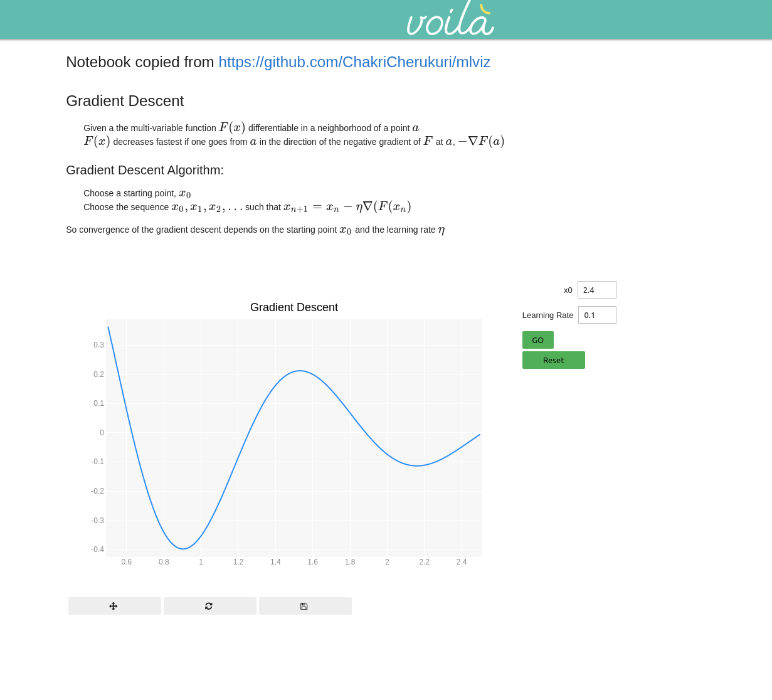772x700 pixels.
Task: Select the x0 input field
Action: (x=596, y=289)
